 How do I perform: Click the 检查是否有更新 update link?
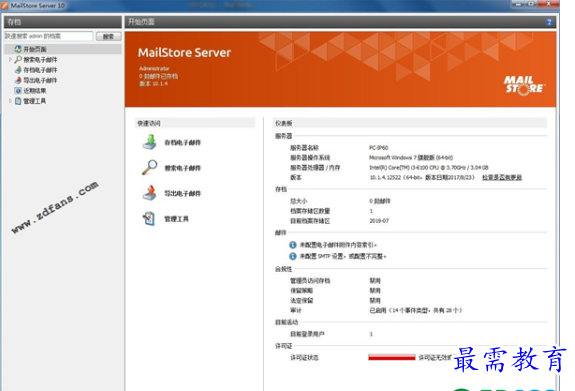[502, 178]
